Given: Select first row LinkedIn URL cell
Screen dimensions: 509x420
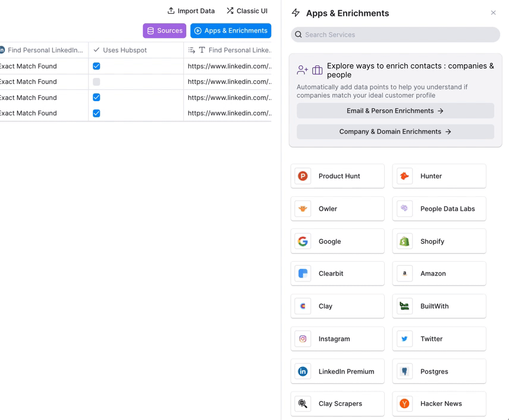Looking at the screenshot, I should [228, 66].
